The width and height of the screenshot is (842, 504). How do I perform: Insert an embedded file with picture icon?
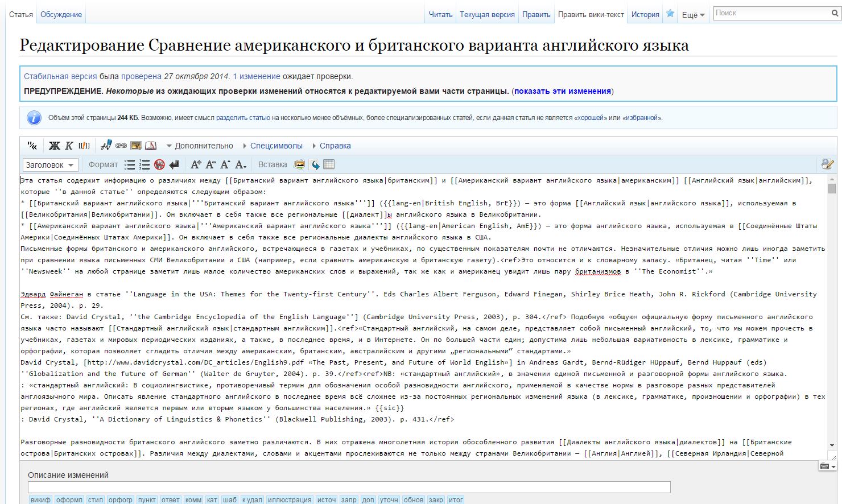136,146
